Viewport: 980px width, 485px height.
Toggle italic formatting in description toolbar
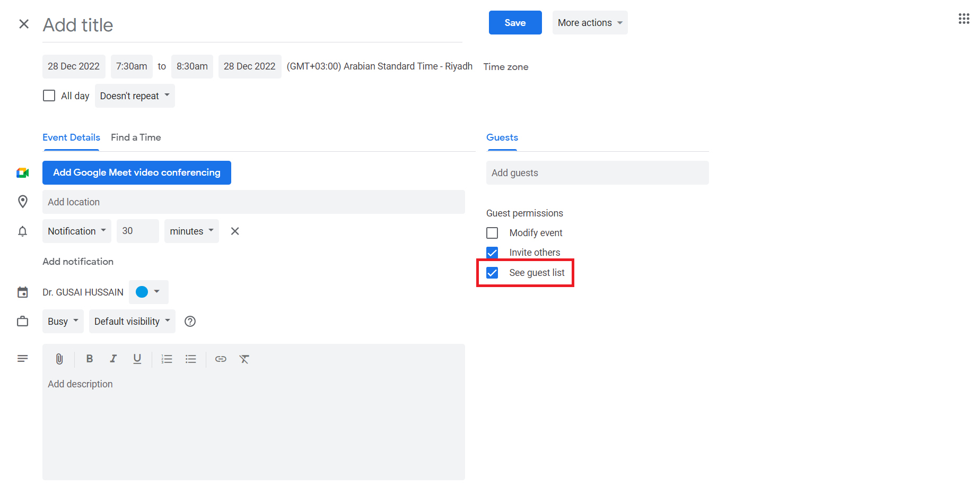113,359
